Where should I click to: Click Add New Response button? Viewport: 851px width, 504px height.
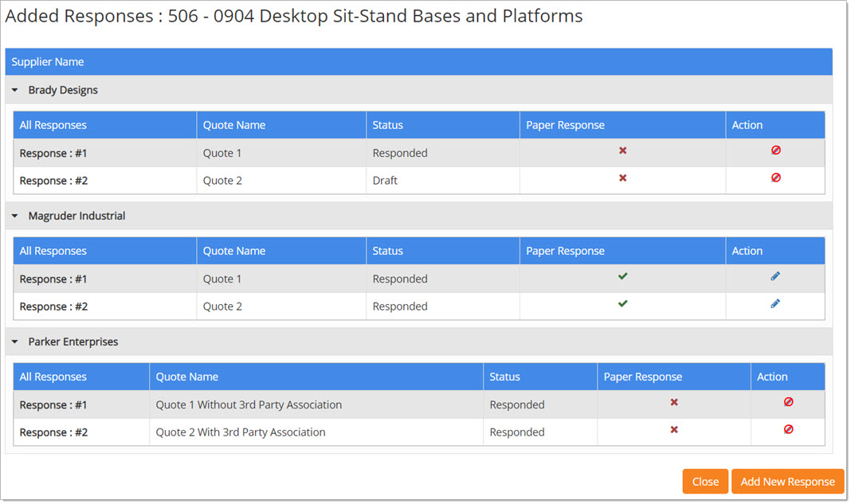(787, 482)
